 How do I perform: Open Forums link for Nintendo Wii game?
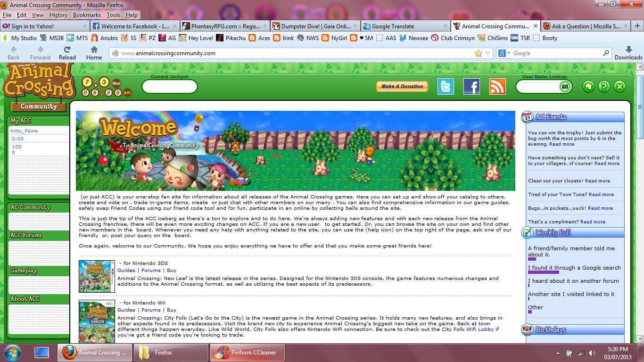coord(151,310)
